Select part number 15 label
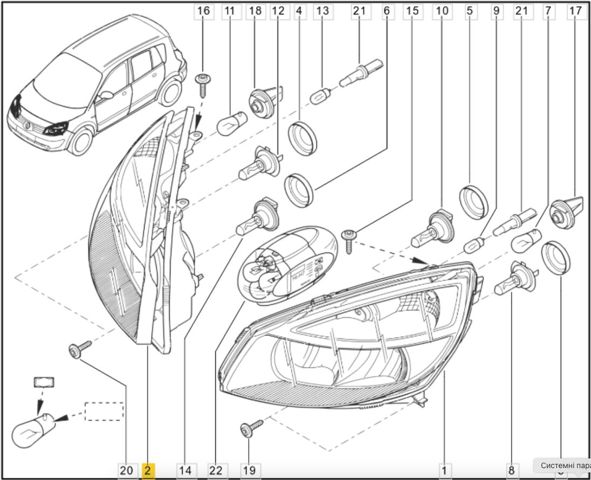Viewport: 591px width, 480px height. point(412,11)
